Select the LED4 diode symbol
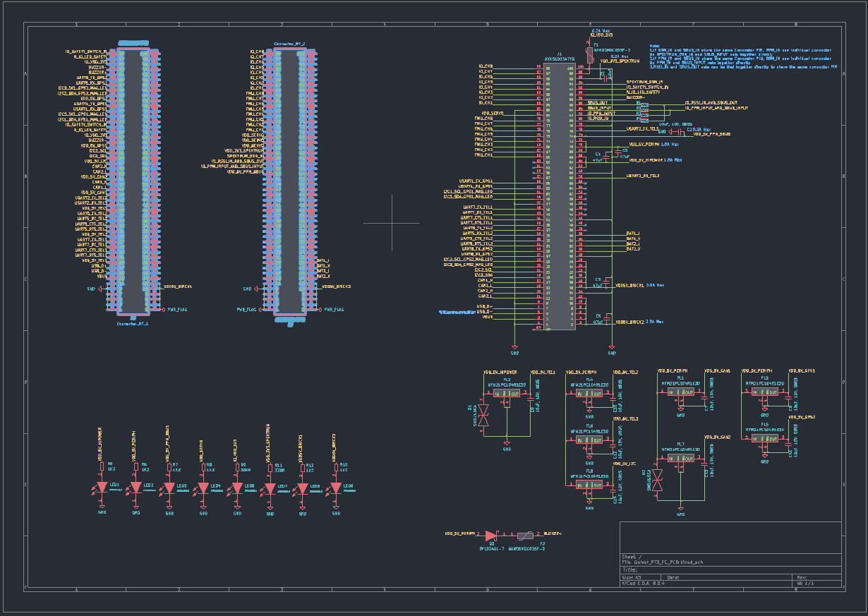This screenshot has height=616, width=868. tap(203, 488)
